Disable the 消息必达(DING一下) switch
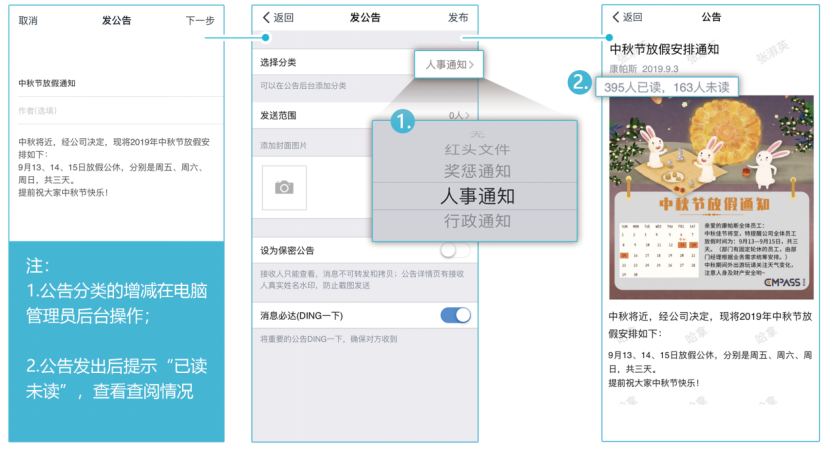Viewport: 830px width, 462px height. (x=455, y=316)
